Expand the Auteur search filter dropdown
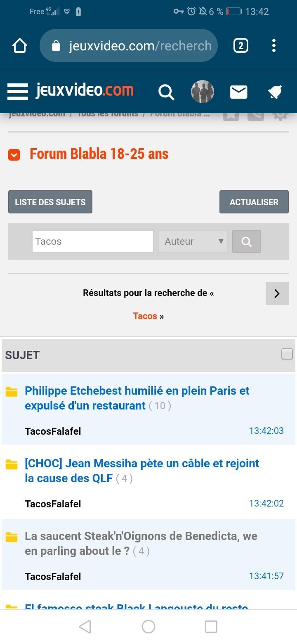Screen dimensions: 297x644 [x=193, y=241]
